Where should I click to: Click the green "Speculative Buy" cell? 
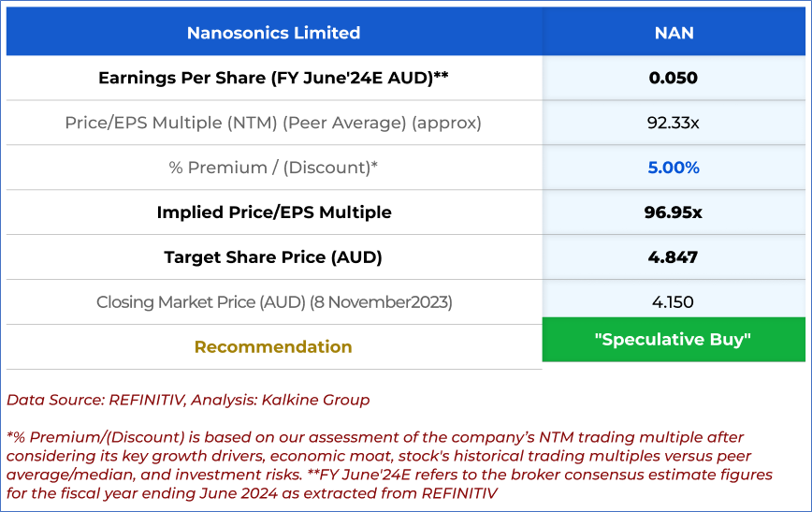click(x=674, y=340)
